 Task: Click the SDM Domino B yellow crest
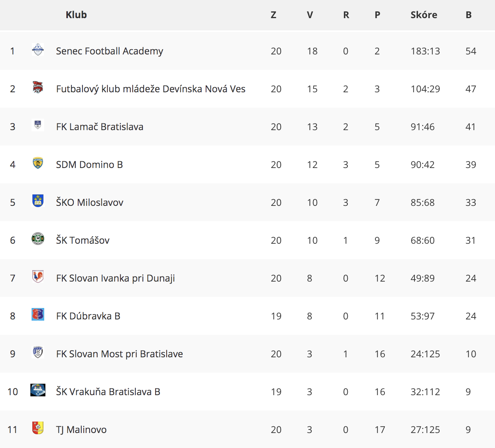coord(38,163)
